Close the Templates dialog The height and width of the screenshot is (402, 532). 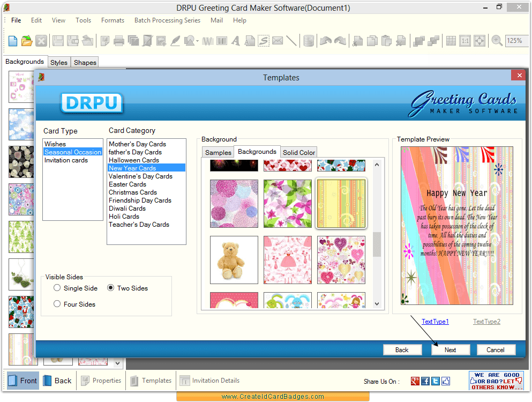[x=519, y=76]
